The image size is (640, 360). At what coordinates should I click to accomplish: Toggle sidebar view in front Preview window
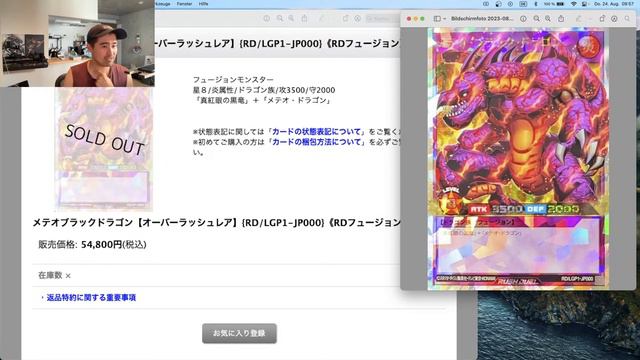[436, 19]
